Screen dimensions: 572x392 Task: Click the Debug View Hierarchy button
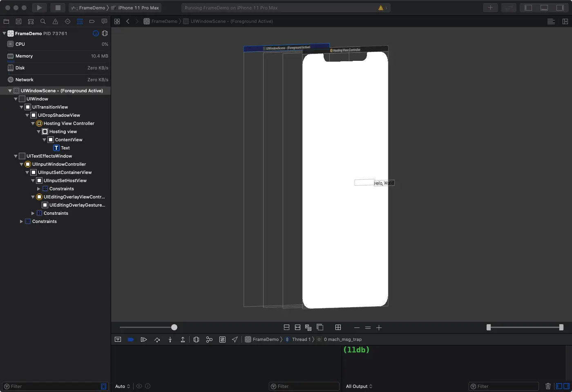[x=196, y=339]
